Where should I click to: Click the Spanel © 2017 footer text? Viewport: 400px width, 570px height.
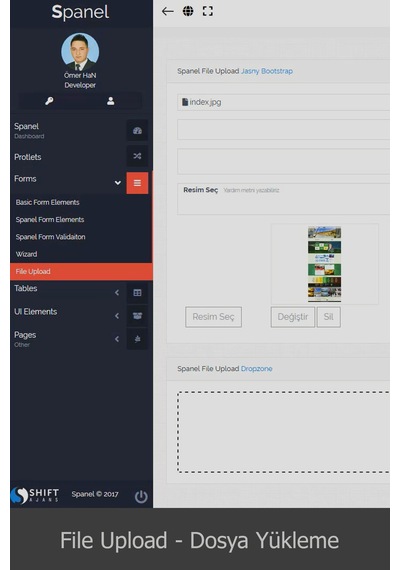pos(95,494)
